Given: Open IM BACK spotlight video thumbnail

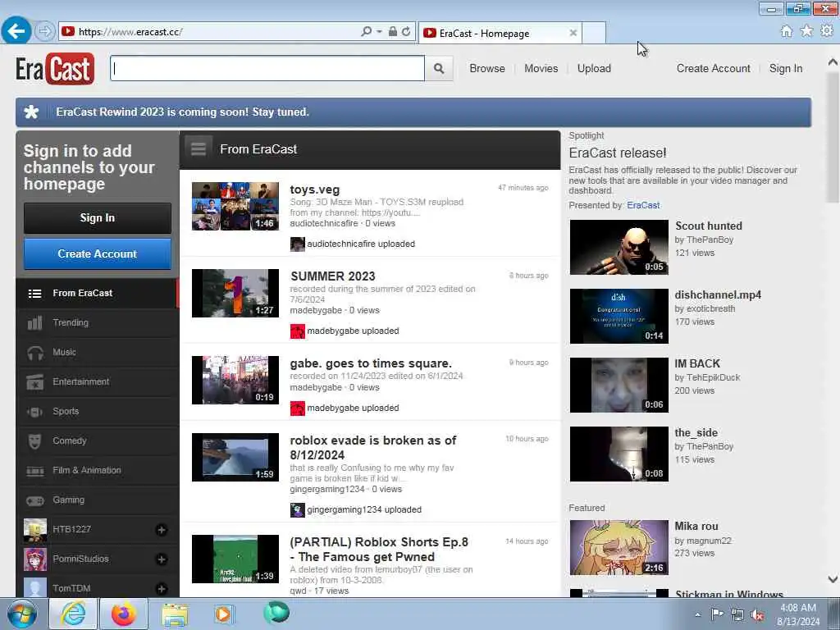Looking at the screenshot, I should [619, 386].
